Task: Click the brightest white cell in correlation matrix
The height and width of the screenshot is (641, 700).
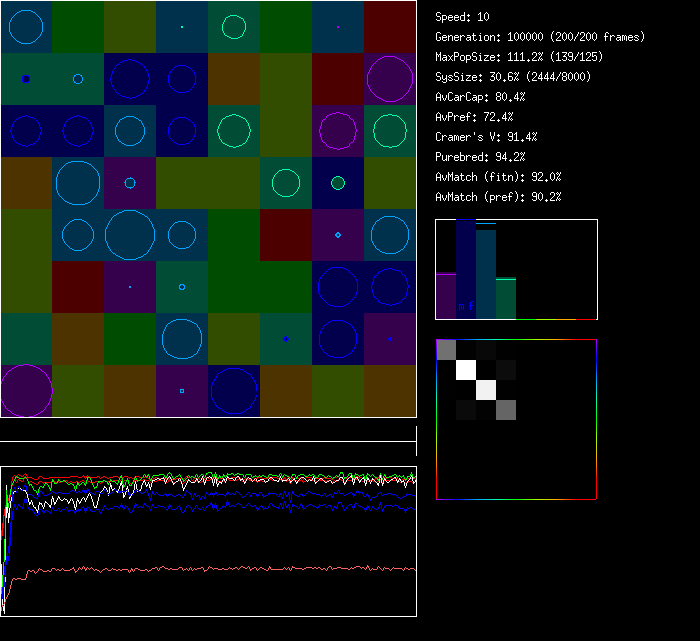Action: tap(466, 371)
